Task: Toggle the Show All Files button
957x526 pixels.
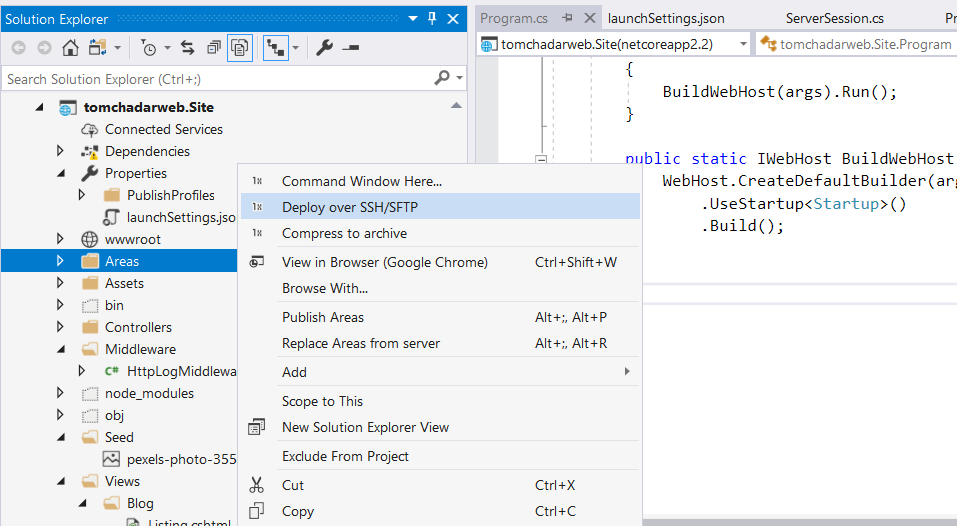Action: click(240, 48)
